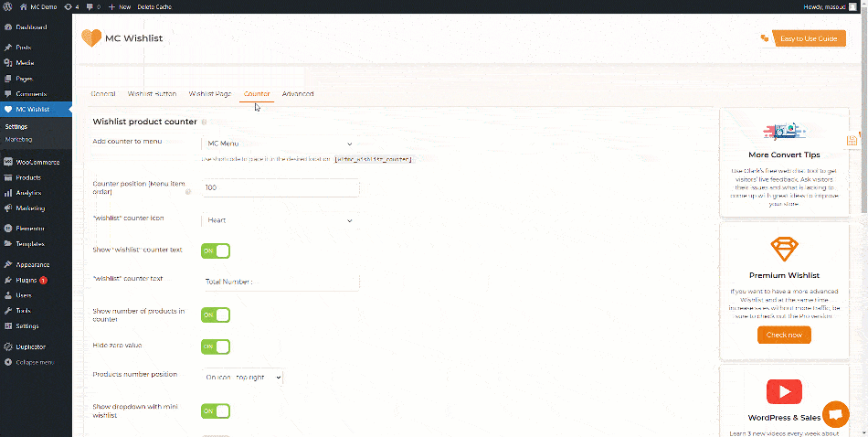Click Delete Cache in admin bar
The height and width of the screenshot is (437, 868).
pos(154,6)
